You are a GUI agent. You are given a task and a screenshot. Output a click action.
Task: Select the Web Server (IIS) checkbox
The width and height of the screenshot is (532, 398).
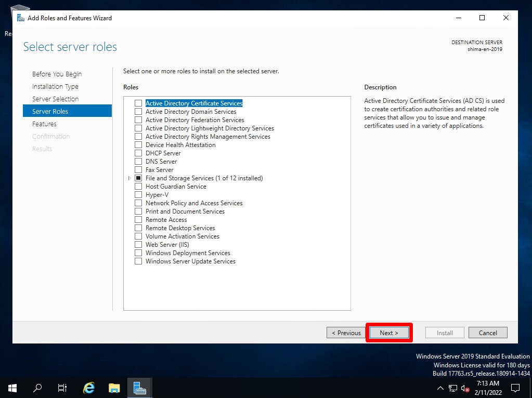pos(138,244)
